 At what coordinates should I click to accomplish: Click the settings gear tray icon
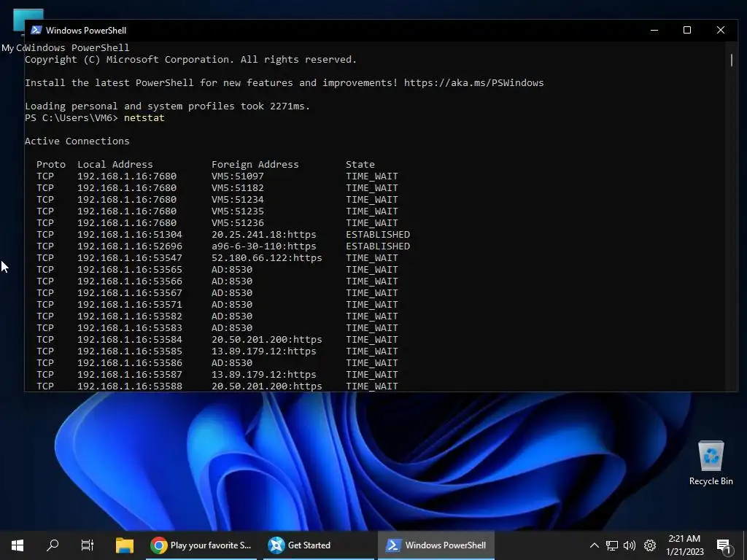(x=650, y=545)
